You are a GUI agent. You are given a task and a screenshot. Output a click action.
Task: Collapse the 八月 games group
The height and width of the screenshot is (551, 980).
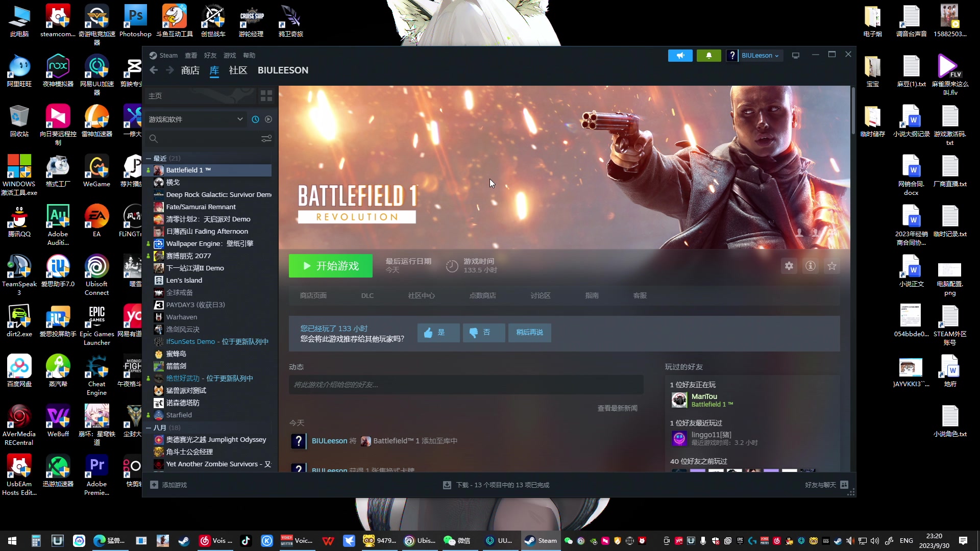(149, 428)
